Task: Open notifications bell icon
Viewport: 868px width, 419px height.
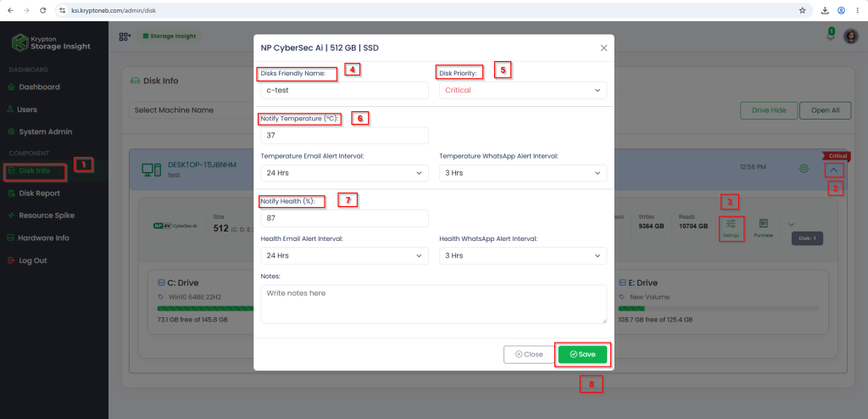Action: click(x=831, y=36)
